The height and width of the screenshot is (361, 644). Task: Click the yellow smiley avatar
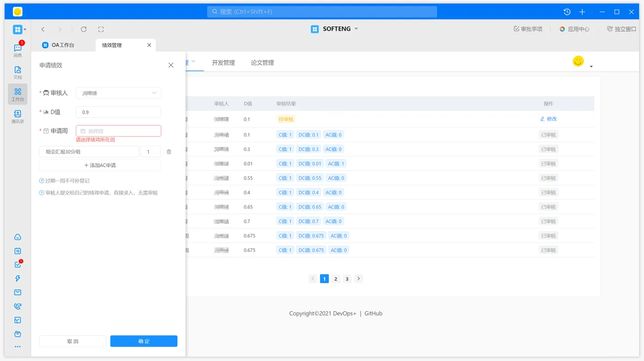tap(578, 61)
